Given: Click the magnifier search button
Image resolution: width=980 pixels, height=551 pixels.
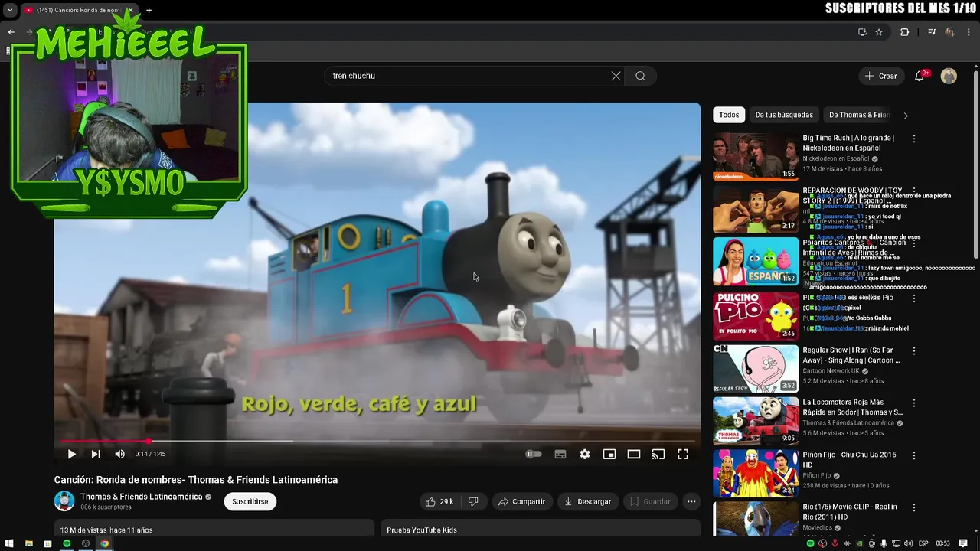Looking at the screenshot, I should pos(641,76).
